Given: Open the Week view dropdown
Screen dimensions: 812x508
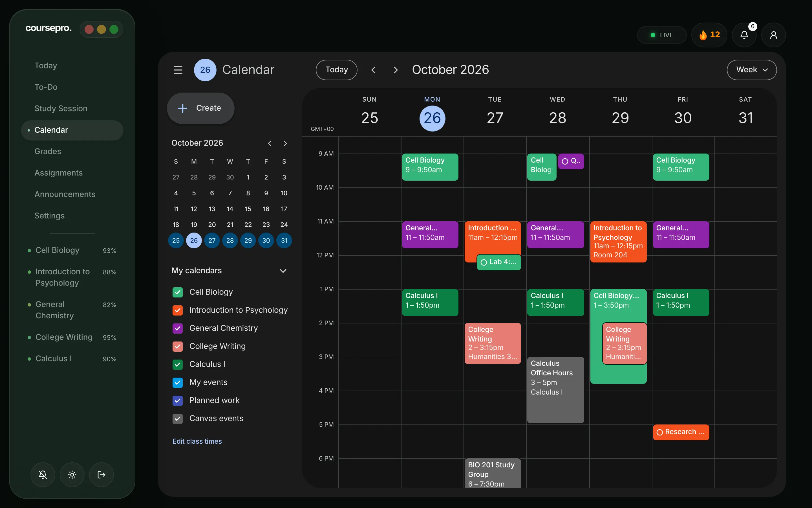Looking at the screenshot, I should (x=752, y=70).
